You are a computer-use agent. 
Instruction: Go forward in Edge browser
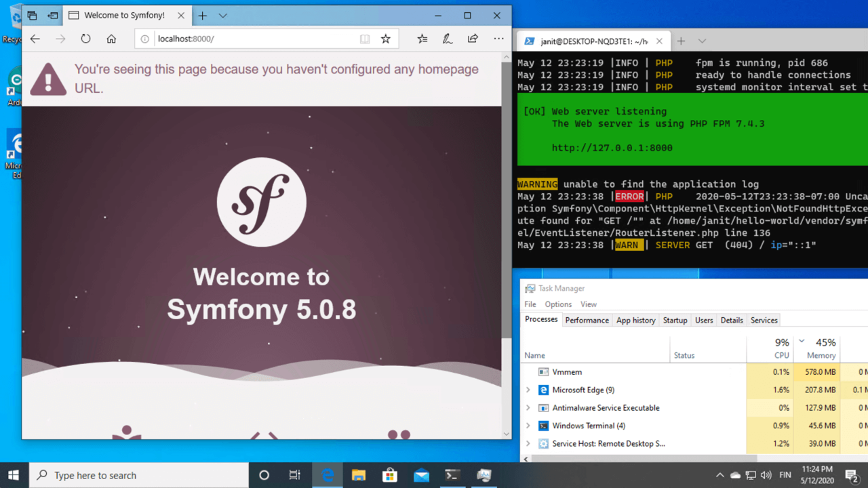click(x=60, y=39)
